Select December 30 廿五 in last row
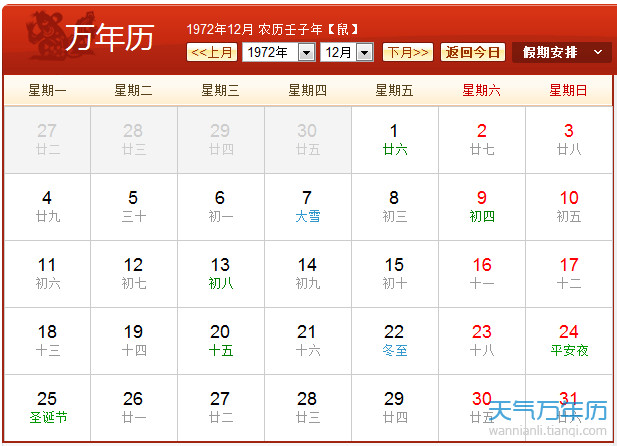The width and height of the screenshot is (617, 446). (482, 408)
